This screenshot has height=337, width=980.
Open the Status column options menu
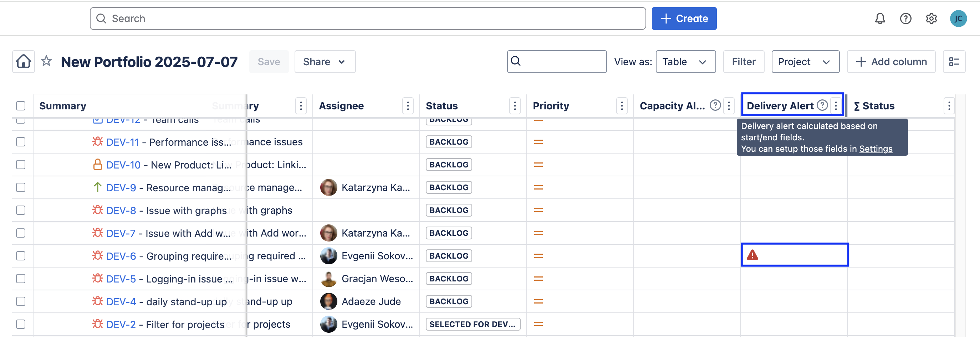coord(515,106)
